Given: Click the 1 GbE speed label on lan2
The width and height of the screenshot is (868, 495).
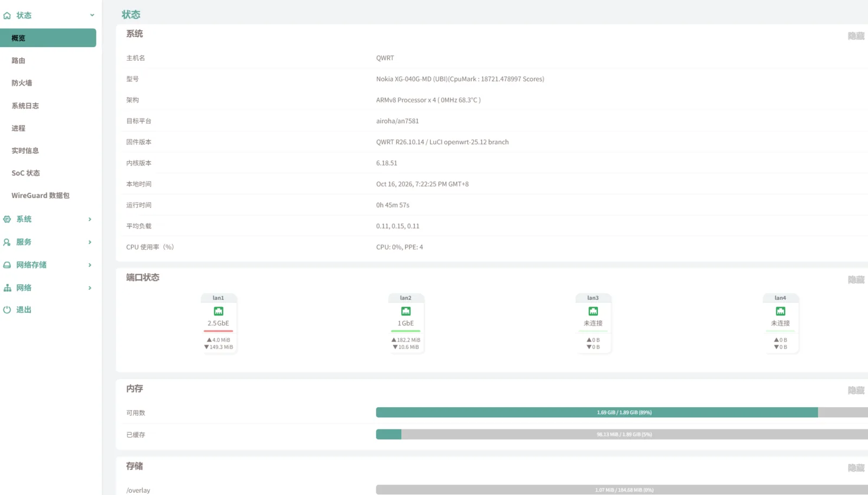Looking at the screenshot, I should (x=406, y=323).
